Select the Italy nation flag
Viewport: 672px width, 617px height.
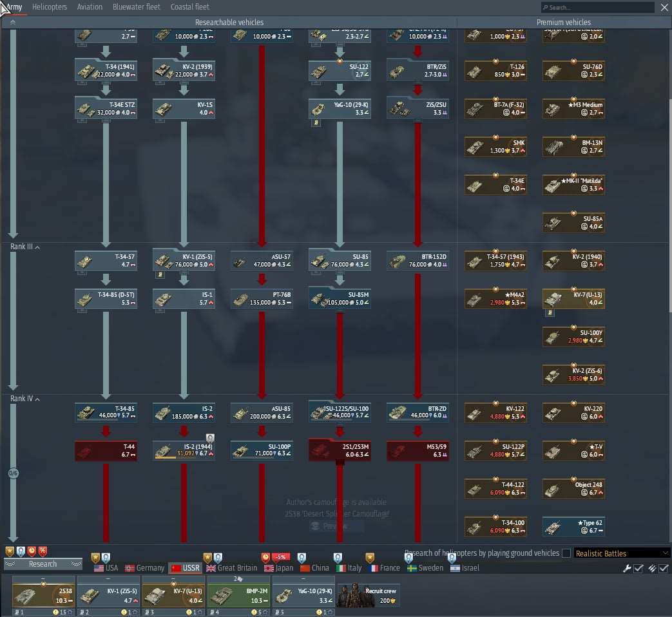click(x=349, y=567)
